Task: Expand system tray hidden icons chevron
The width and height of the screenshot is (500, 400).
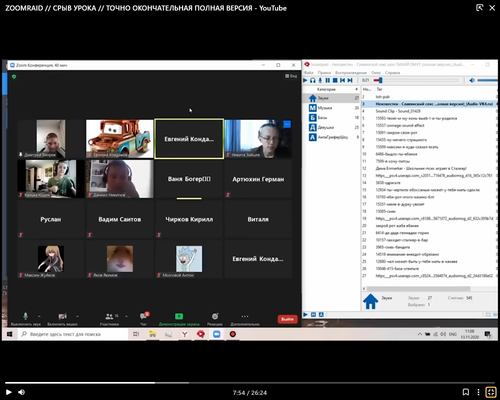Action: 419,334
